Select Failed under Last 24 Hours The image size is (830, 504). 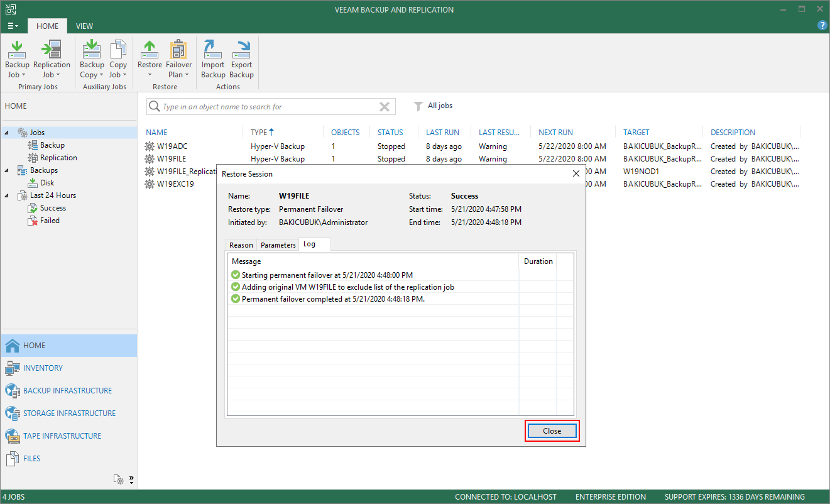[50, 221]
